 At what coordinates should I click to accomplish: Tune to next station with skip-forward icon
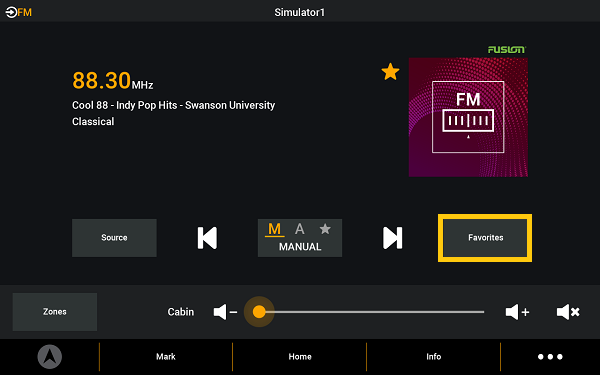click(x=393, y=238)
